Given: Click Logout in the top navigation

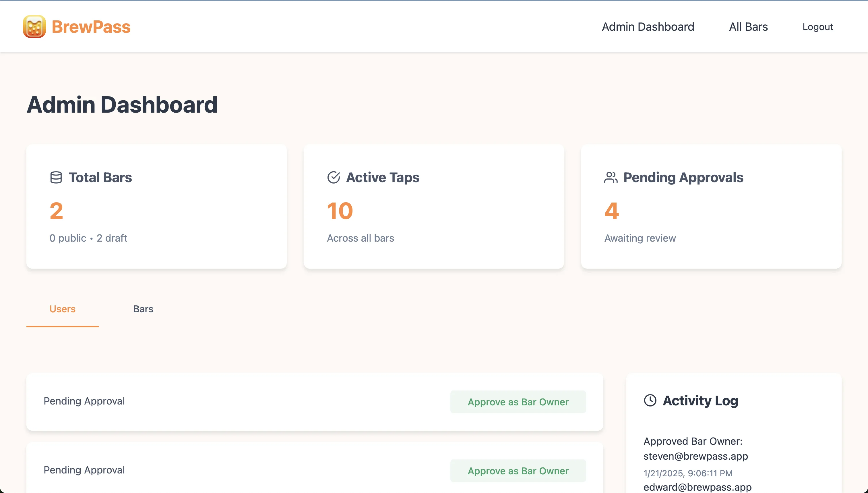Looking at the screenshot, I should (818, 27).
